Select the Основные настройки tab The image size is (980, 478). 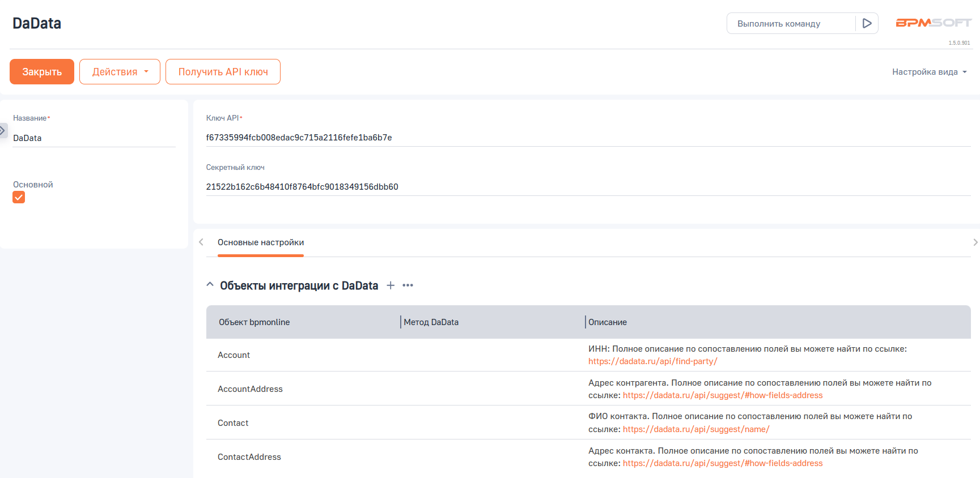click(x=261, y=242)
